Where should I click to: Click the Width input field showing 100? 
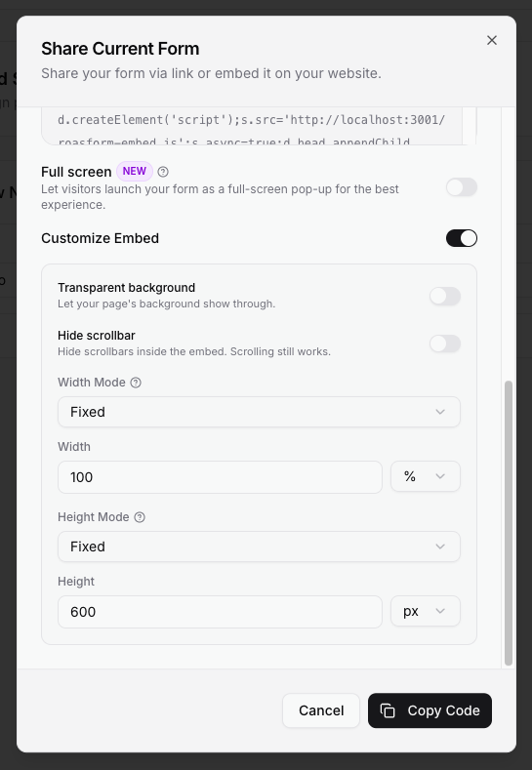pos(220,477)
